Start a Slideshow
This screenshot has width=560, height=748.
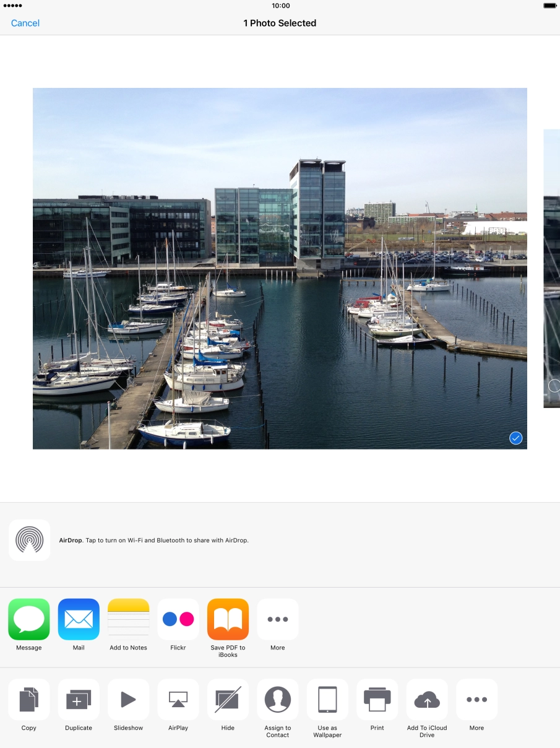point(129,700)
